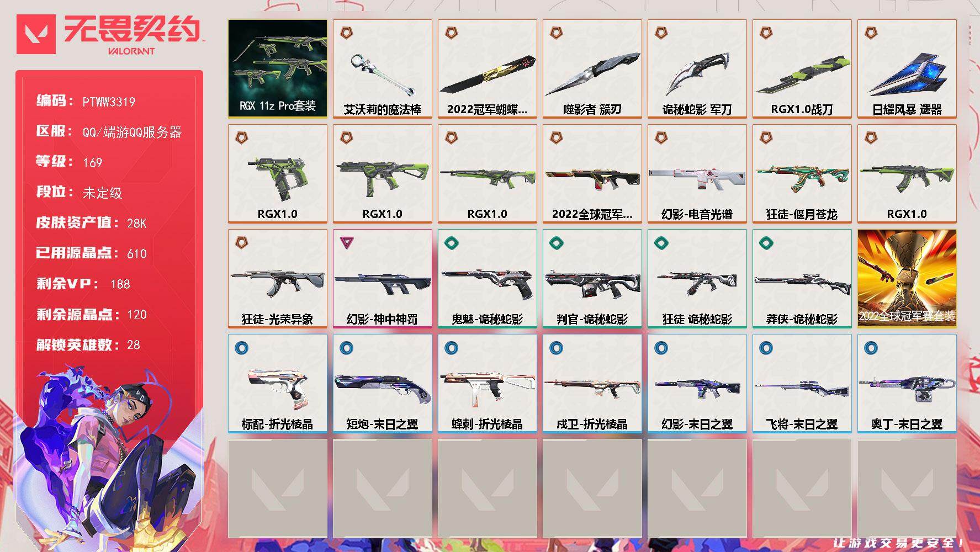
Task: Choose the 幻影-电音光谱 rifle skin
Action: click(697, 173)
